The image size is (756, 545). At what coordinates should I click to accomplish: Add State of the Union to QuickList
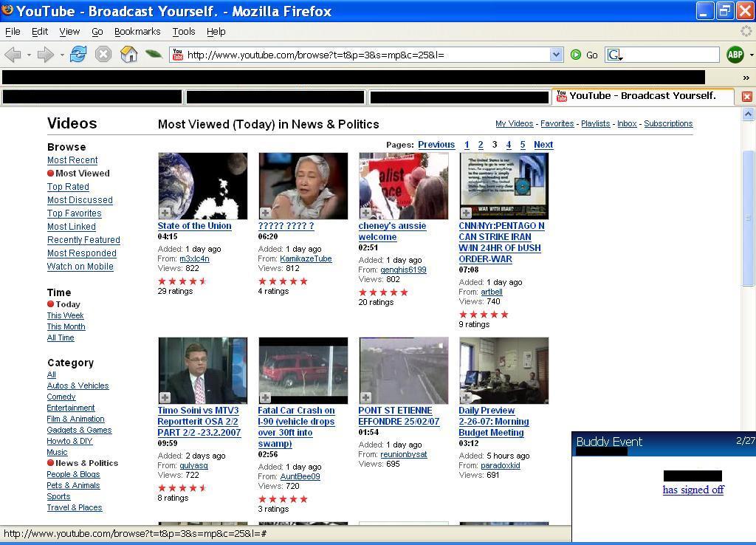165,213
